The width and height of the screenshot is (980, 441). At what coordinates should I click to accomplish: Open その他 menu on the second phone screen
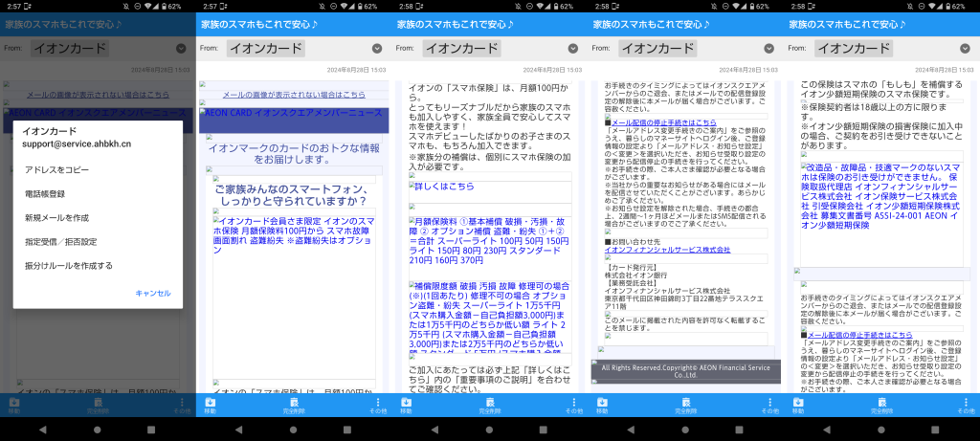pos(377,405)
